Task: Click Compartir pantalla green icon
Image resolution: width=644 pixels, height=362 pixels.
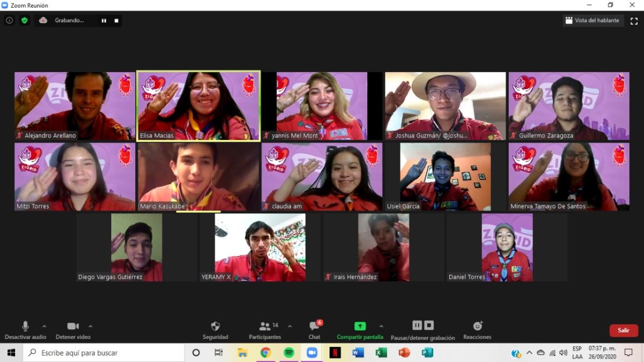Action: point(360,326)
